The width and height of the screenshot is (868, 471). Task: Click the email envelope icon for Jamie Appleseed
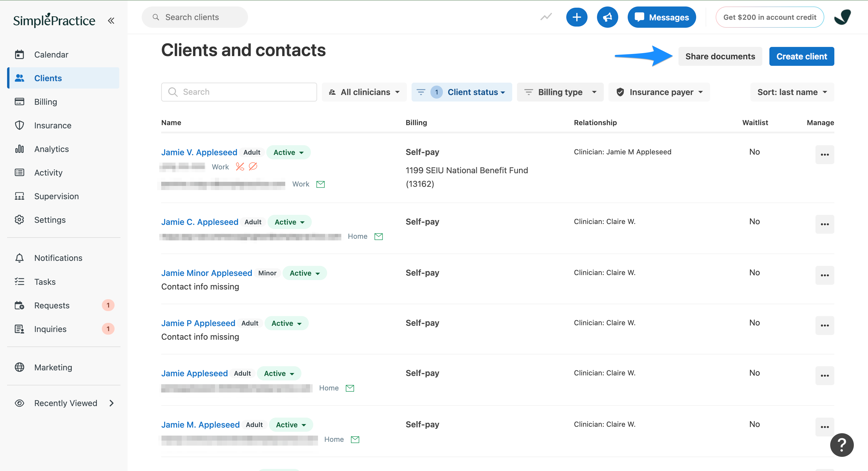pos(350,388)
